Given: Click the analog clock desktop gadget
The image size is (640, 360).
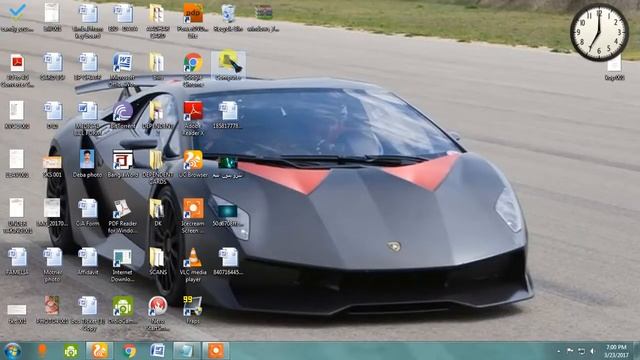Looking at the screenshot, I should tap(599, 32).
